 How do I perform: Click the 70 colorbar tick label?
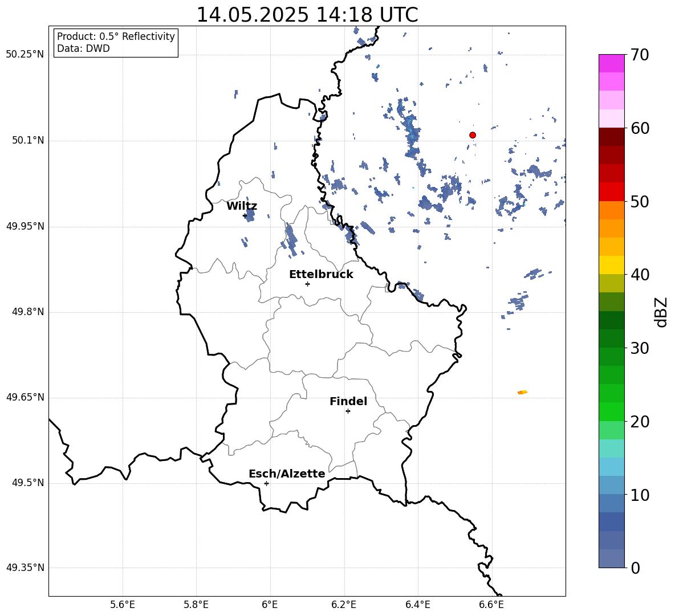[640, 55]
